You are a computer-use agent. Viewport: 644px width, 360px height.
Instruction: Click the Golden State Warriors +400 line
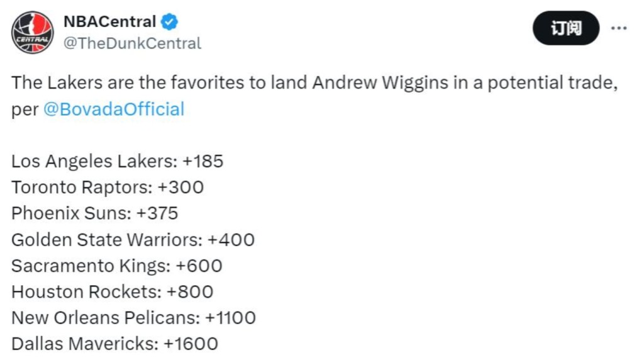tap(133, 240)
